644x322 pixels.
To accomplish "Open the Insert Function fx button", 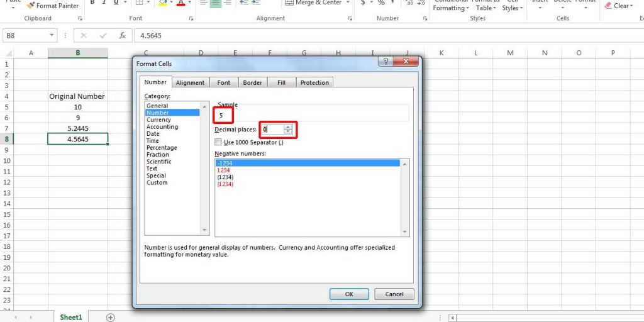I will click(123, 36).
